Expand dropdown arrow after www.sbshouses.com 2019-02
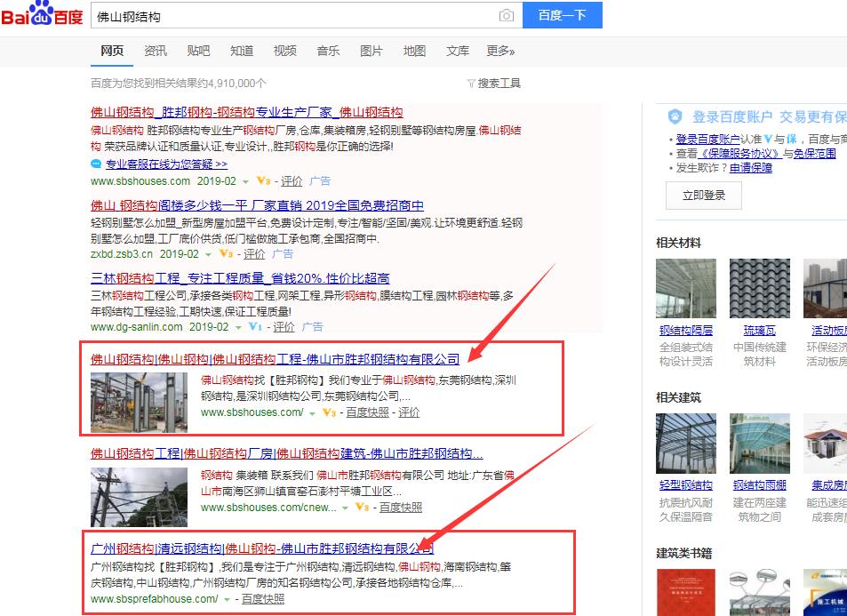Screen dimensions: 847x616 (246, 181)
